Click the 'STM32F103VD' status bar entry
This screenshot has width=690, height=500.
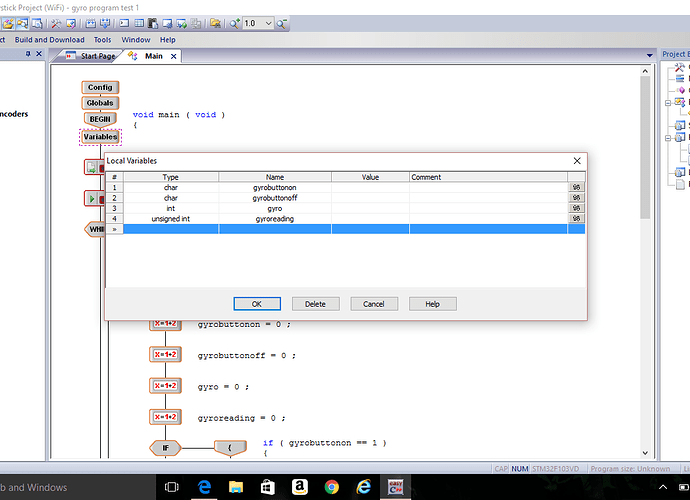(x=556, y=469)
